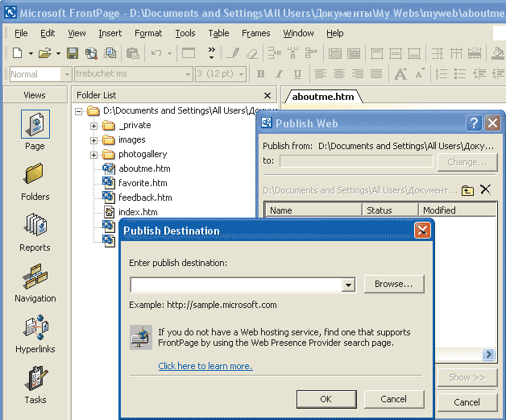Click the Save floppy disk icon
Image resolution: width=506 pixels, height=420 pixels.
73,53
